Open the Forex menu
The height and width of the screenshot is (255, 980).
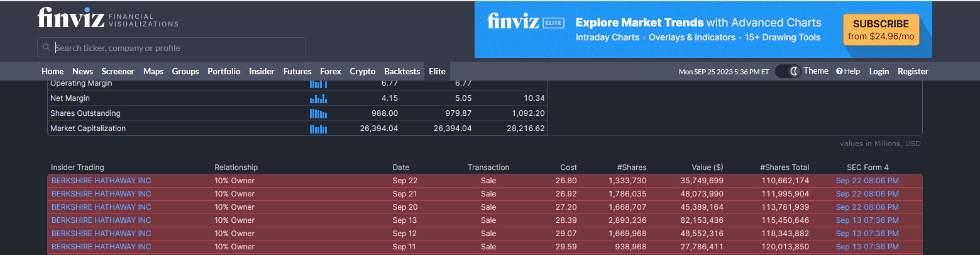(x=331, y=71)
